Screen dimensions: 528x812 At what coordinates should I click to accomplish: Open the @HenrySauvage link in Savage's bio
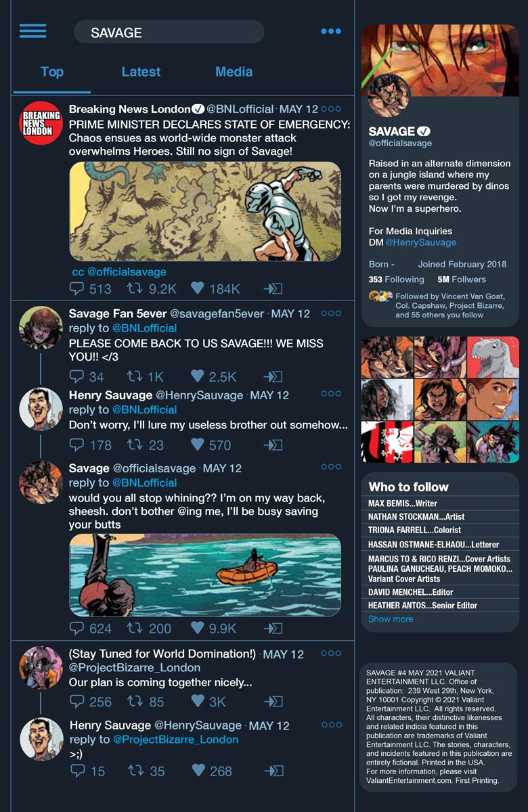pos(420,242)
